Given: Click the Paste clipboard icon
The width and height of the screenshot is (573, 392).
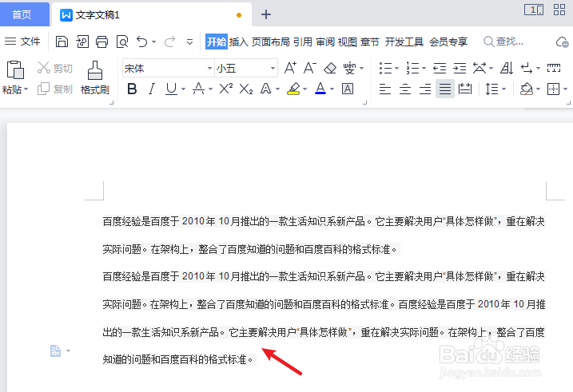Looking at the screenshot, I should point(15,69).
